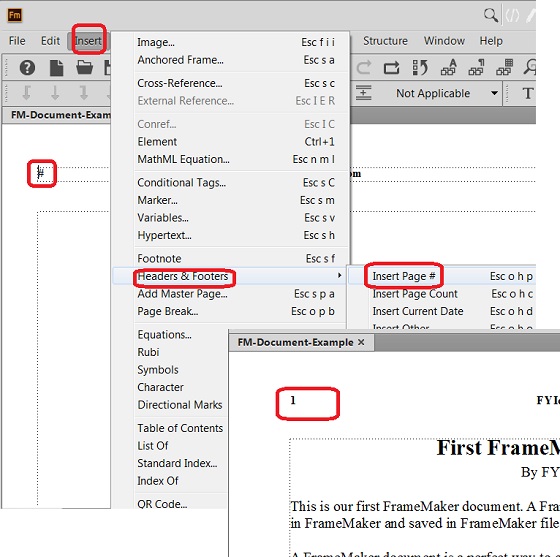Open the Window menu
Screen dimensions: 560x557
444,41
